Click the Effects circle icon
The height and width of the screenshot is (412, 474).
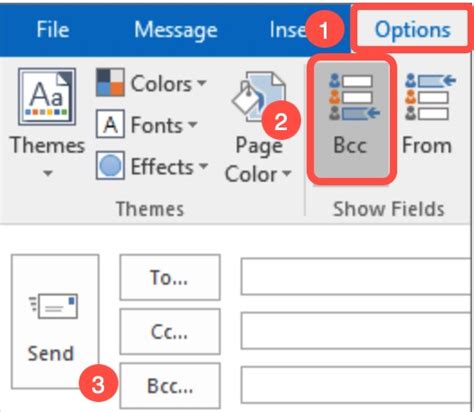tap(110, 165)
